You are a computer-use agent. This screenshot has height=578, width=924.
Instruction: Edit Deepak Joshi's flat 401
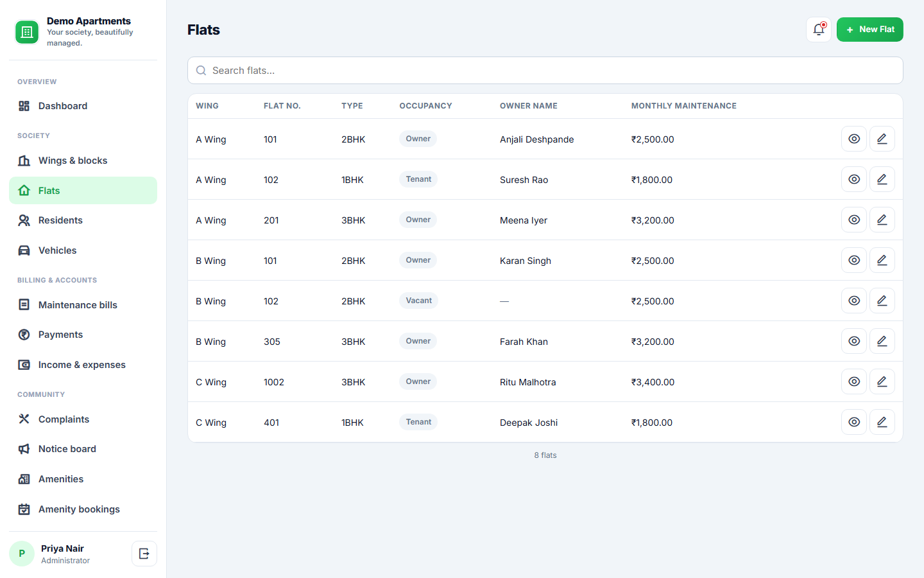point(882,422)
